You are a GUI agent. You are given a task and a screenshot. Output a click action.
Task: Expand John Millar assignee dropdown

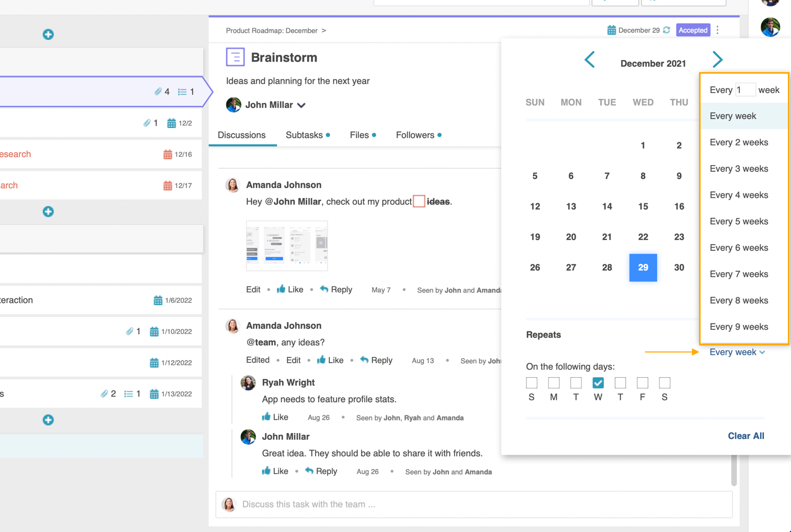click(301, 105)
